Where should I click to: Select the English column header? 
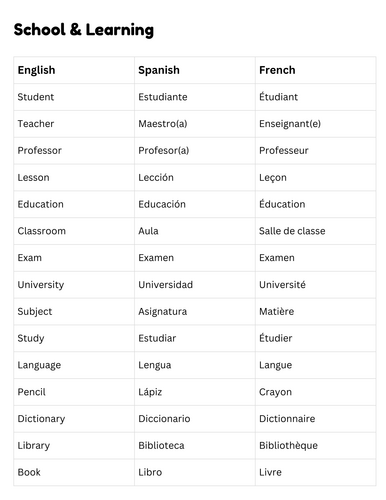(x=74, y=70)
